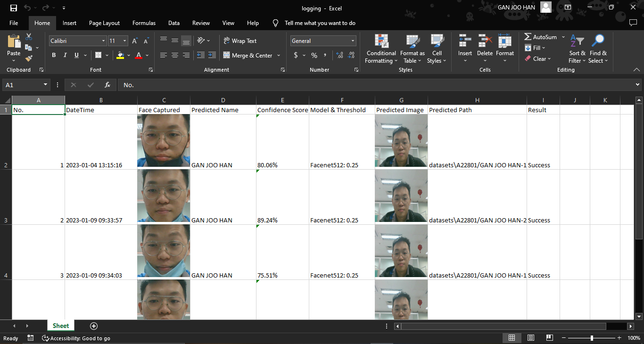644x344 pixels.
Task: Toggle italic formatting
Action: coord(65,55)
